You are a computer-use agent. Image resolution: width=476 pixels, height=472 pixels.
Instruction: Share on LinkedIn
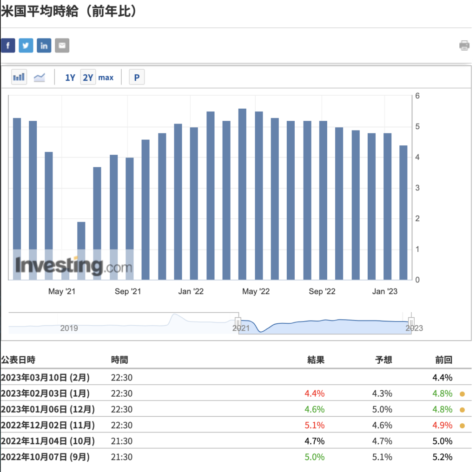[44, 46]
